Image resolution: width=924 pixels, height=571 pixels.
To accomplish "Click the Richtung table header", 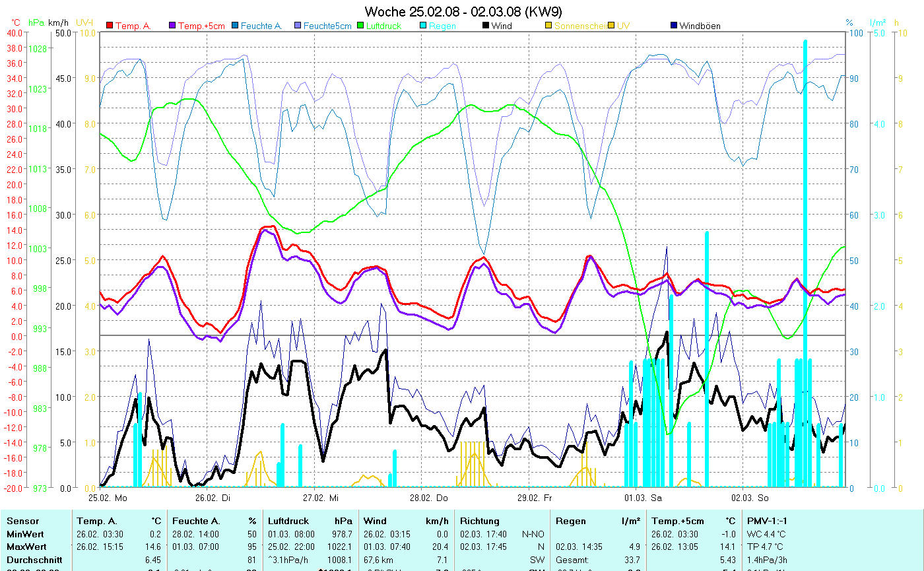I will point(479,521).
